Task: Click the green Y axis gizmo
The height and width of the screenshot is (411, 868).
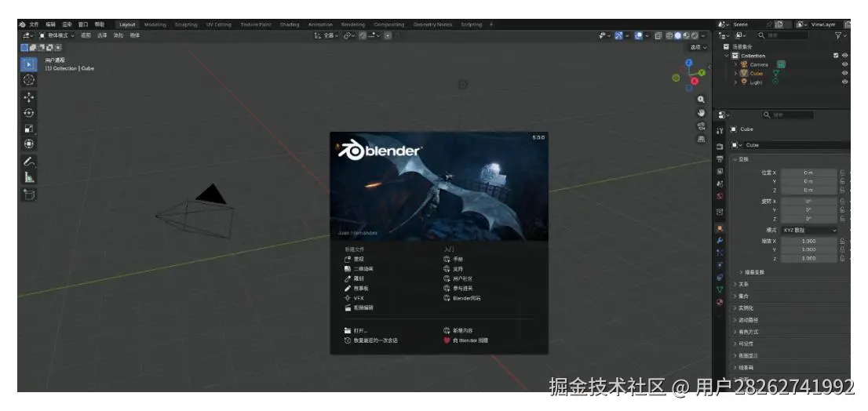Action: [702, 72]
